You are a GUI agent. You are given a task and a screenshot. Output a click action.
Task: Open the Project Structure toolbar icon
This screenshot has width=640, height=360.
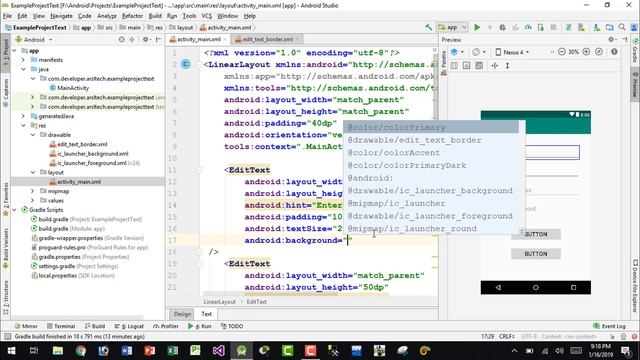coord(609,27)
